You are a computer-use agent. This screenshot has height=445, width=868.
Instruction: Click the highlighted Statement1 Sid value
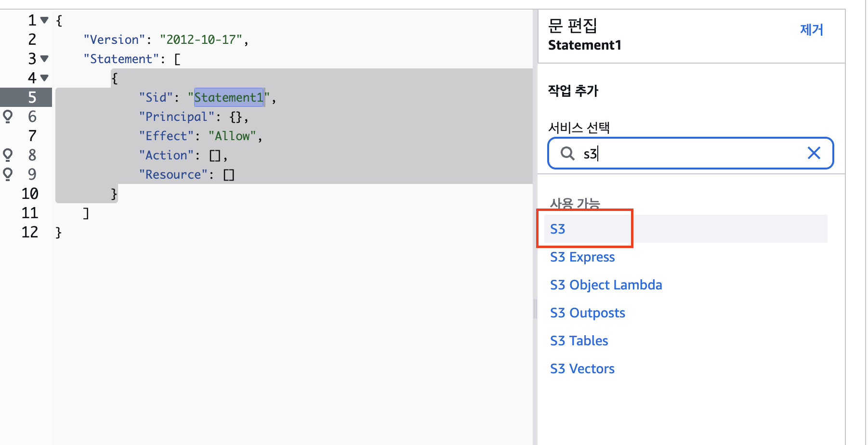click(x=229, y=97)
